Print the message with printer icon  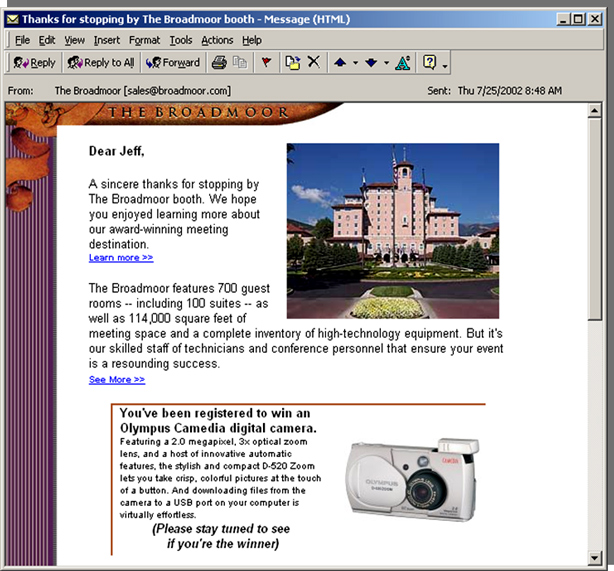click(219, 63)
